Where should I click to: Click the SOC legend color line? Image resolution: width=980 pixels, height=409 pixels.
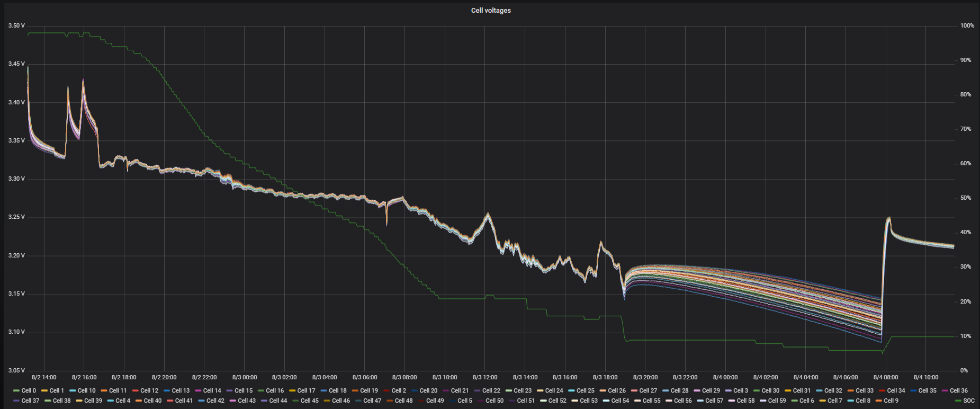point(958,401)
